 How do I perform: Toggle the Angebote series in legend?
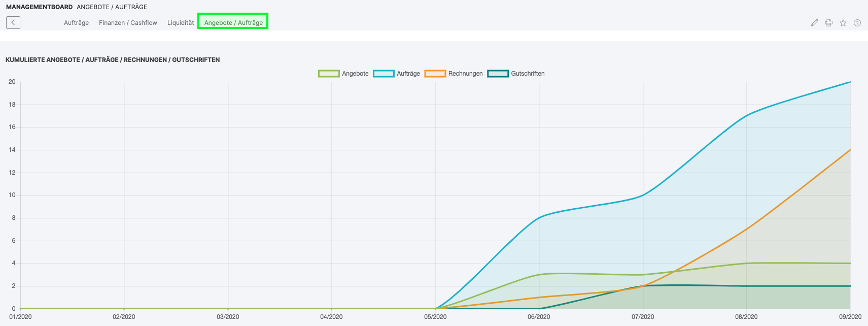[x=343, y=74]
